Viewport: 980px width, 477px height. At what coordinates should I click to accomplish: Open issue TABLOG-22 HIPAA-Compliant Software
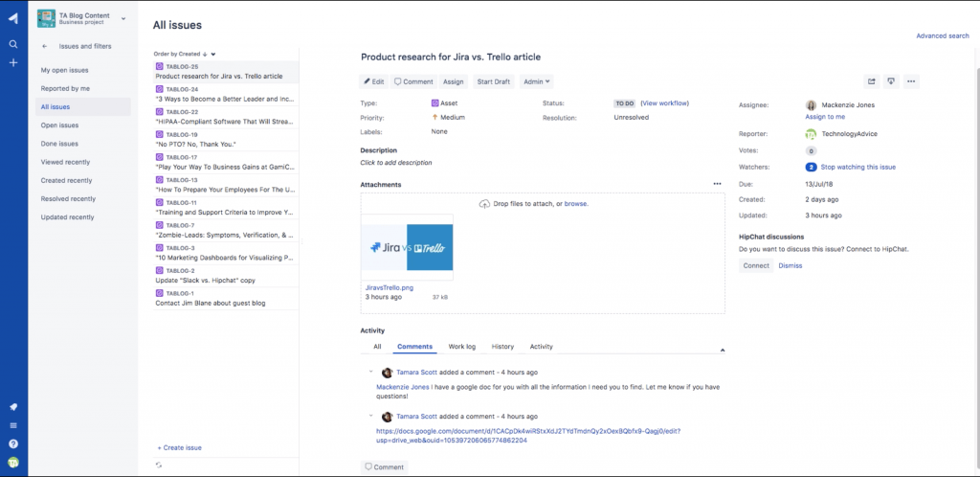click(226, 117)
